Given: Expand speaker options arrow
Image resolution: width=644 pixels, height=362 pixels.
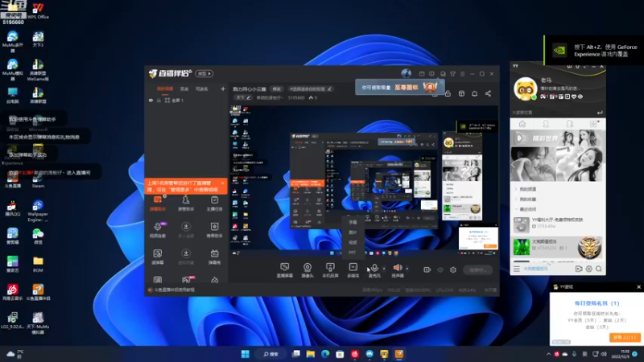Looking at the screenshot, I should pyautogui.click(x=407, y=269).
